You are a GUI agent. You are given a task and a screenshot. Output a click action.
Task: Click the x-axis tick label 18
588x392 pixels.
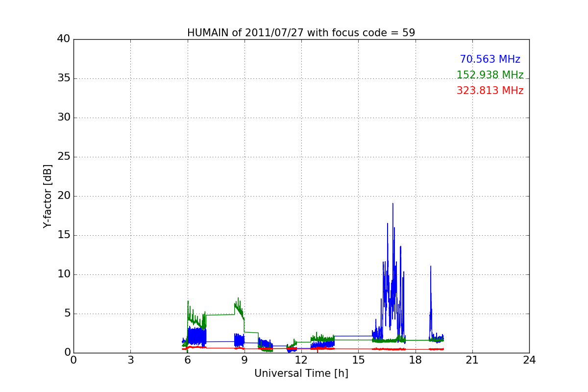coord(416,360)
